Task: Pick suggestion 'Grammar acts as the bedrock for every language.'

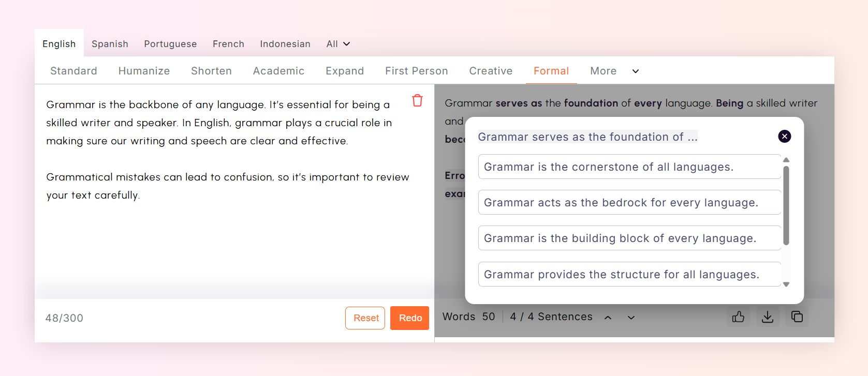Action: click(x=629, y=202)
